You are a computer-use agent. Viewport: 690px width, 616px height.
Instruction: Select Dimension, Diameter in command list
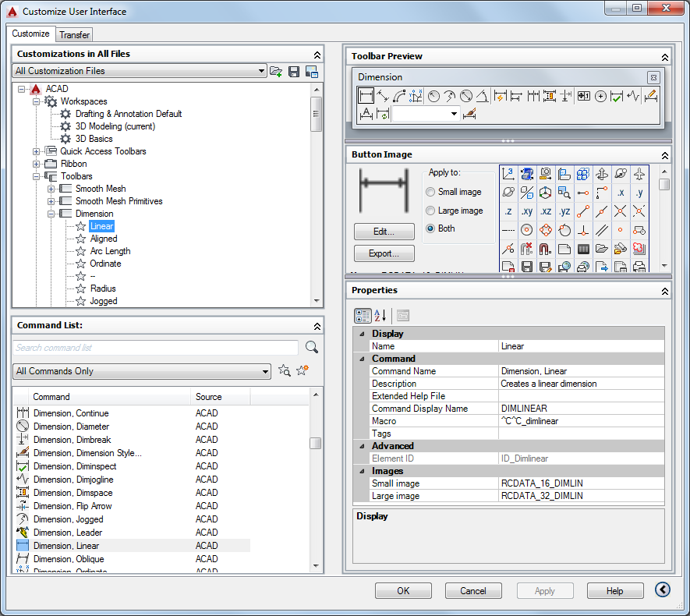pyautogui.click(x=71, y=427)
